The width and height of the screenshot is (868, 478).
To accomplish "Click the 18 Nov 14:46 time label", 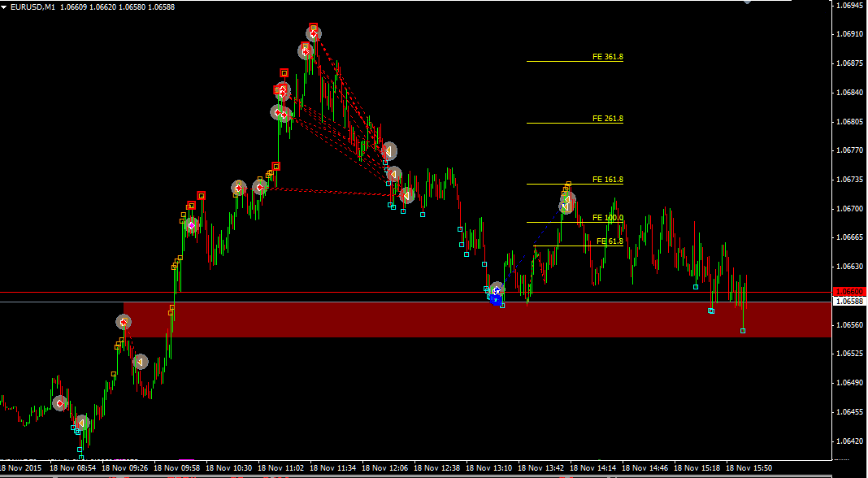I will pyautogui.click(x=645, y=468).
